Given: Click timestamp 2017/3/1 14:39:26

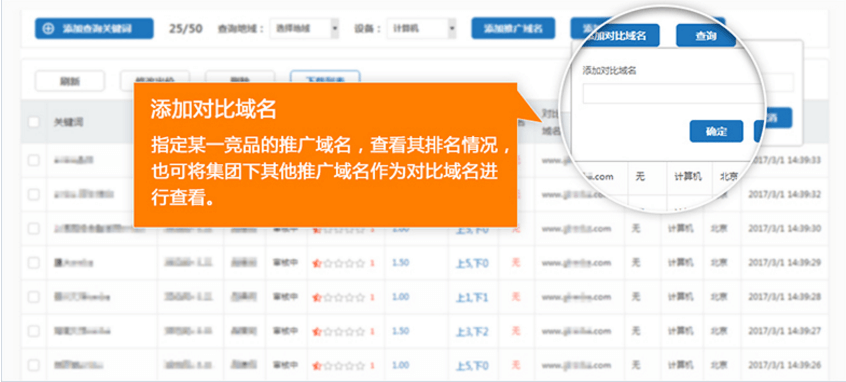Looking at the screenshot, I should (x=784, y=365).
